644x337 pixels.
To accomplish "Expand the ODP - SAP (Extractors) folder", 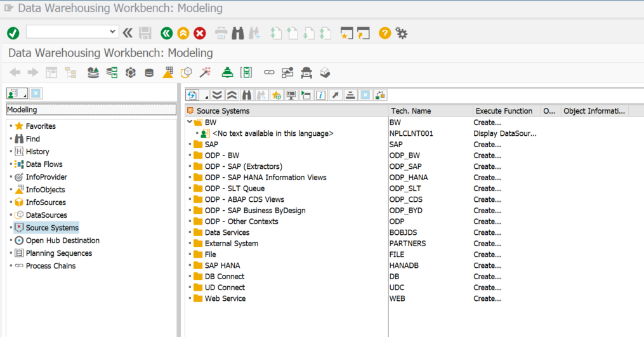I will (x=190, y=166).
